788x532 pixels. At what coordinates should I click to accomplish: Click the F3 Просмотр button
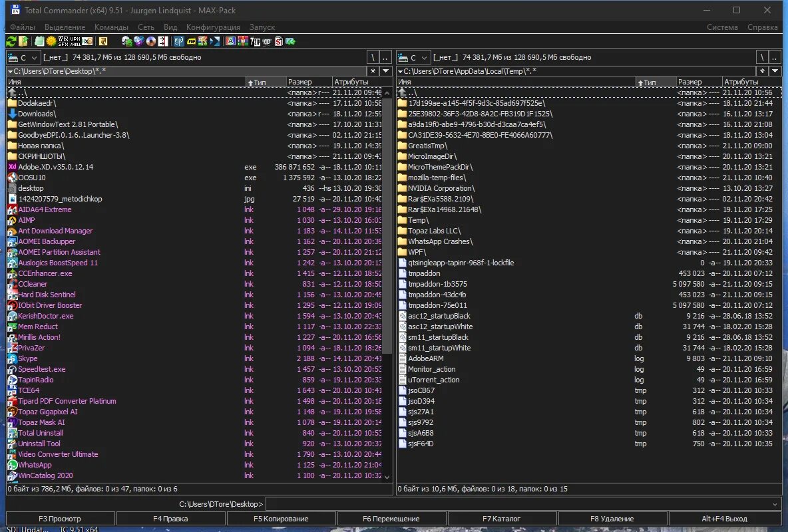coord(60,519)
